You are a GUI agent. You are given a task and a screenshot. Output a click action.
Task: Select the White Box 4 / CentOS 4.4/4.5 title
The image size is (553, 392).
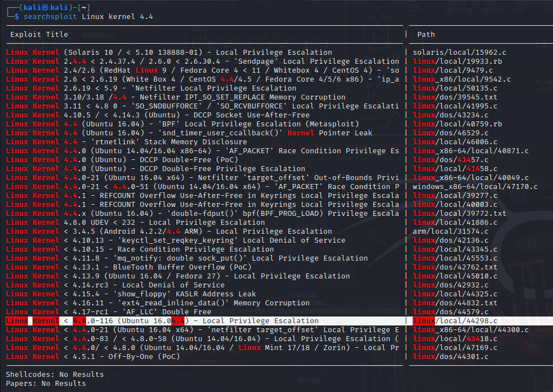pyautogui.click(x=202, y=79)
